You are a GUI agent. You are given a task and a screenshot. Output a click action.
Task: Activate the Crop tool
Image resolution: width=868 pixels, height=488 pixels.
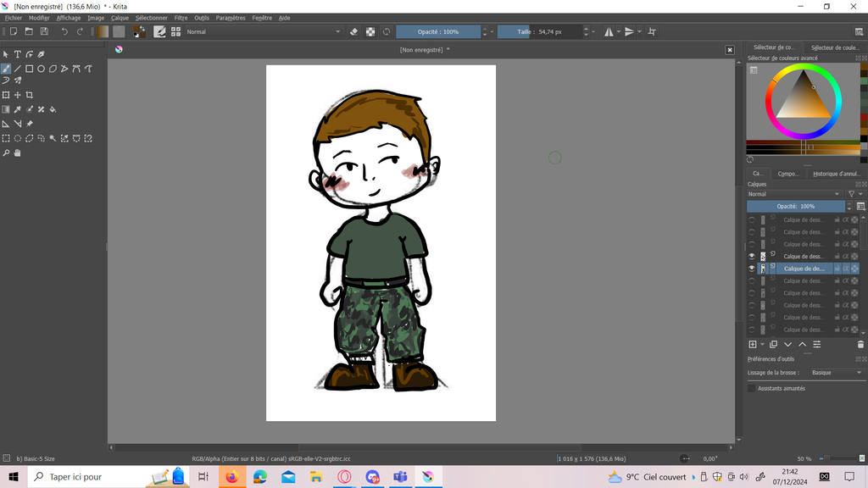[x=29, y=95]
